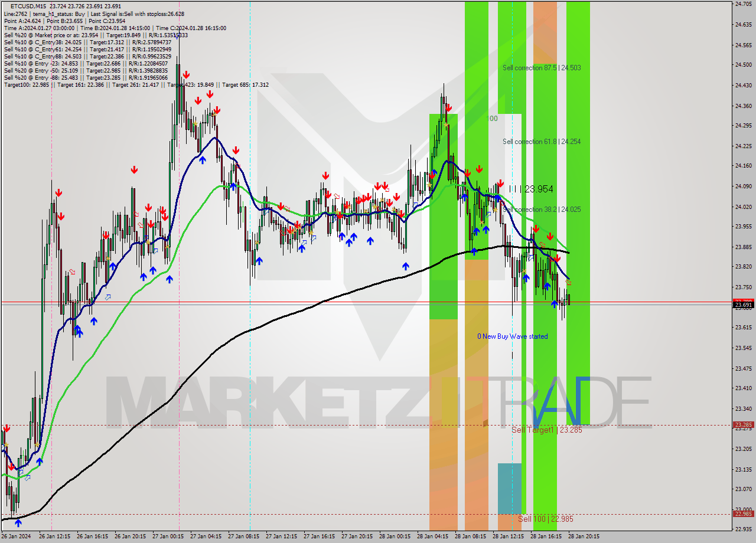Click the '28 Jan 20:15' time axis label
756x543 pixels.
[584, 537]
